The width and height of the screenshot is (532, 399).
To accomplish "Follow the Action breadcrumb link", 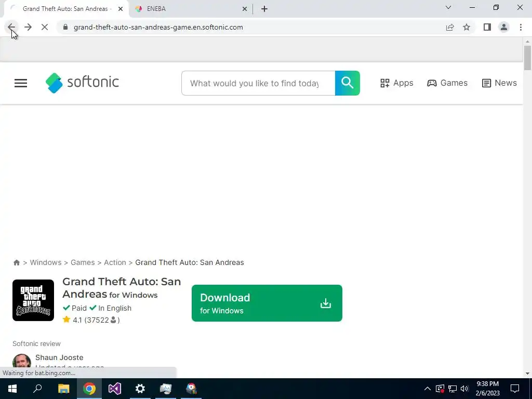I will tap(115, 262).
